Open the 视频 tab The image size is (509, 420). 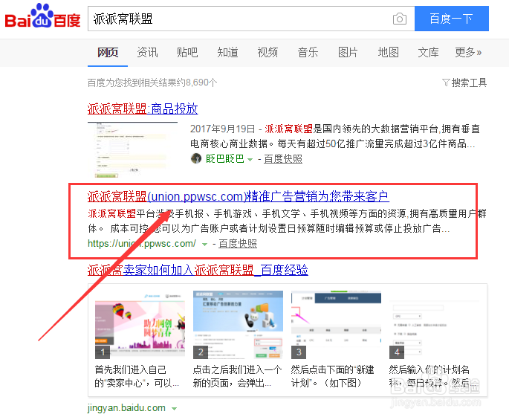[x=268, y=52]
